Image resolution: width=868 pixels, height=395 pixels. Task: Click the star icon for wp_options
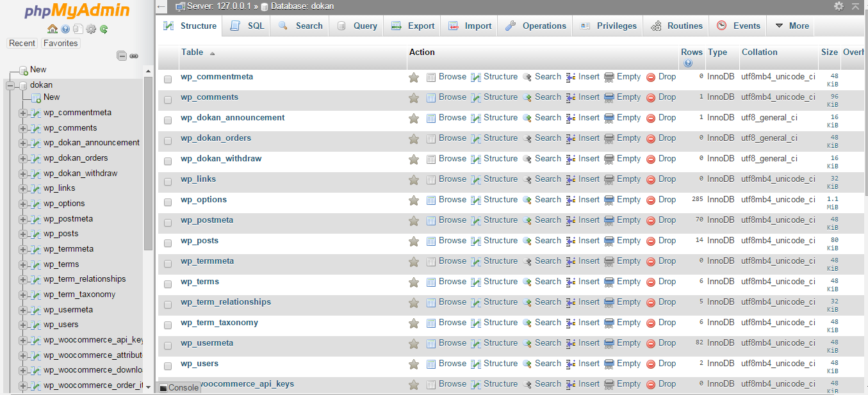click(x=414, y=200)
